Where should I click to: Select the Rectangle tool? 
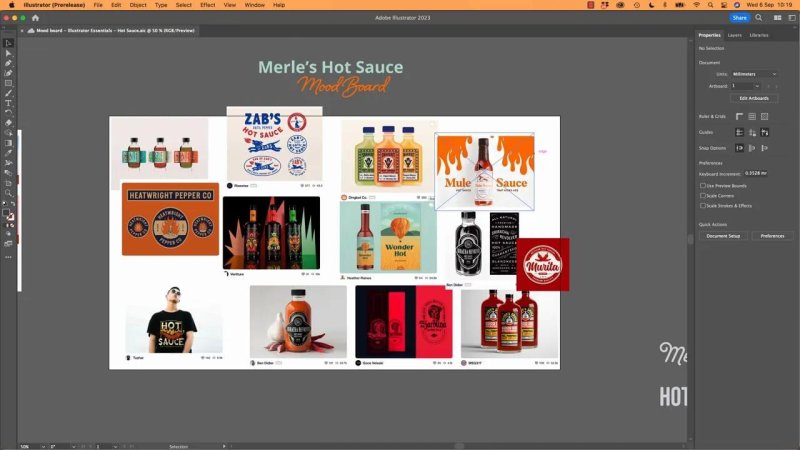click(8, 83)
